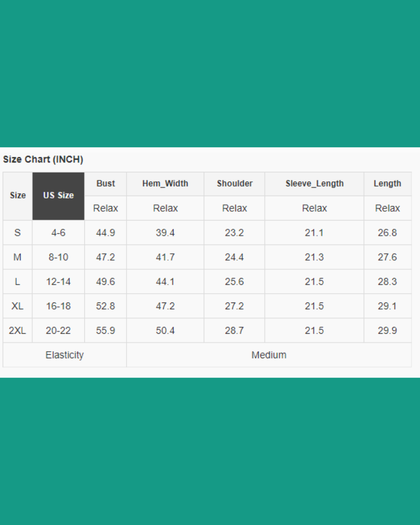Click the Elasticity row label
This screenshot has height=525, width=420.
(x=65, y=355)
